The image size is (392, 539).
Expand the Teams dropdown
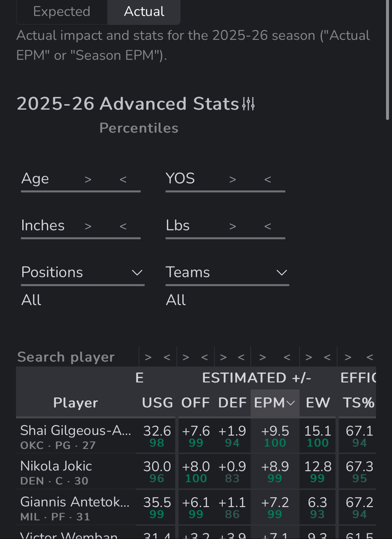pyautogui.click(x=227, y=273)
